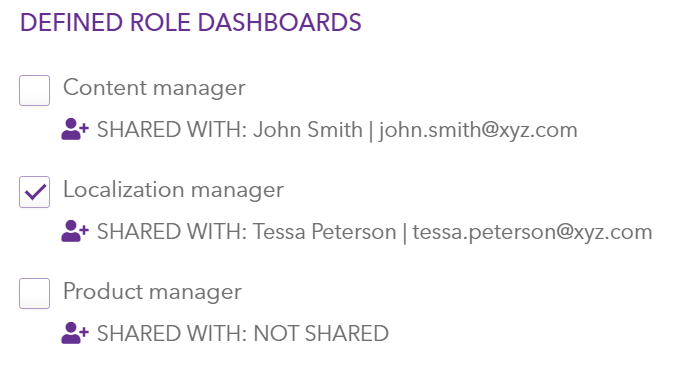Click the NOT SHARED status text
686x365 pixels.
pyautogui.click(x=321, y=333)
